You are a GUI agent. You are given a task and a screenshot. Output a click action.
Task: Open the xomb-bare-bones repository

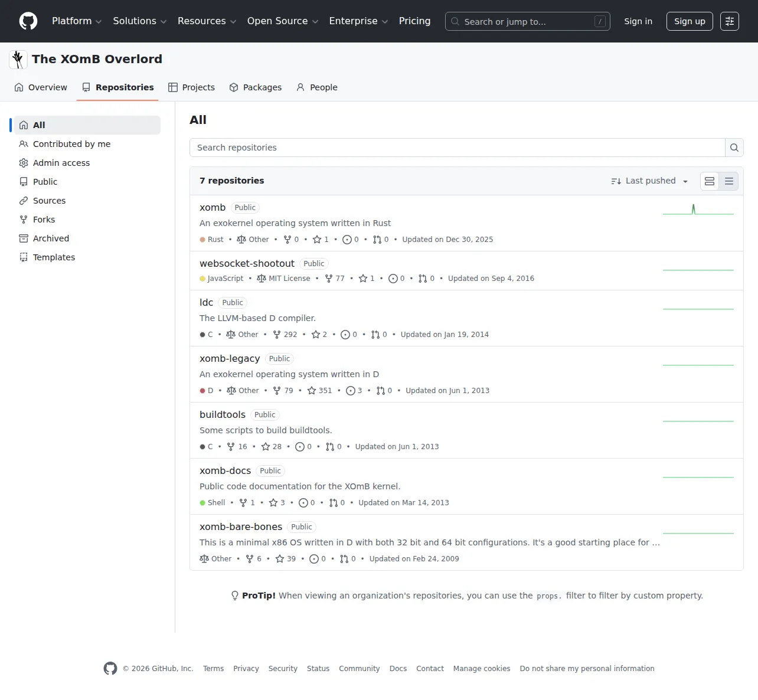coord(241,527)
